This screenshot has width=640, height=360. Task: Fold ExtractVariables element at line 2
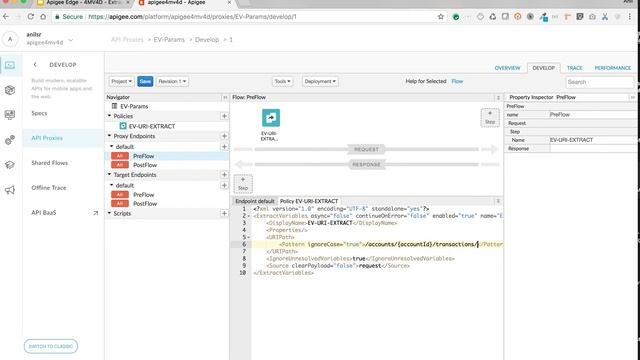[x=249, y=216]
